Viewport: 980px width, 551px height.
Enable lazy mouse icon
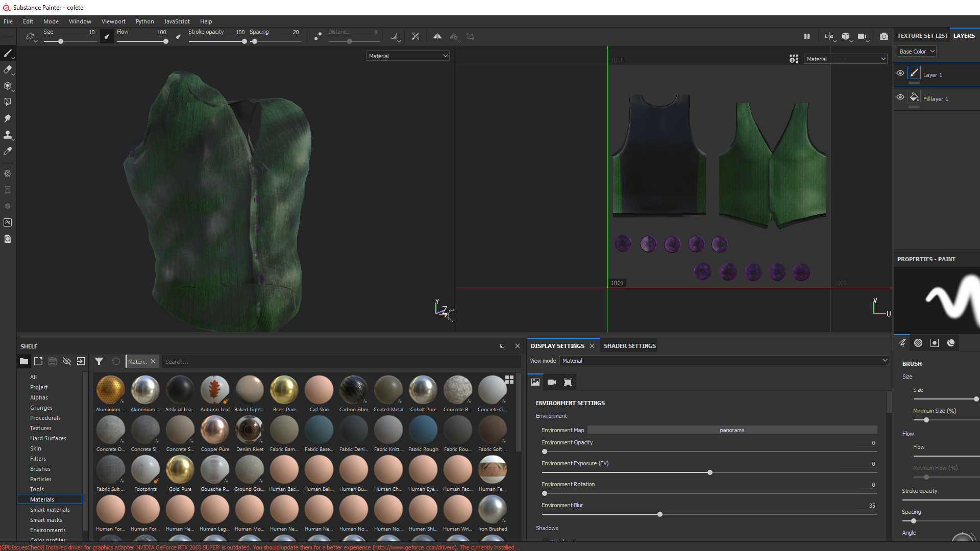[x=317, y=36]
